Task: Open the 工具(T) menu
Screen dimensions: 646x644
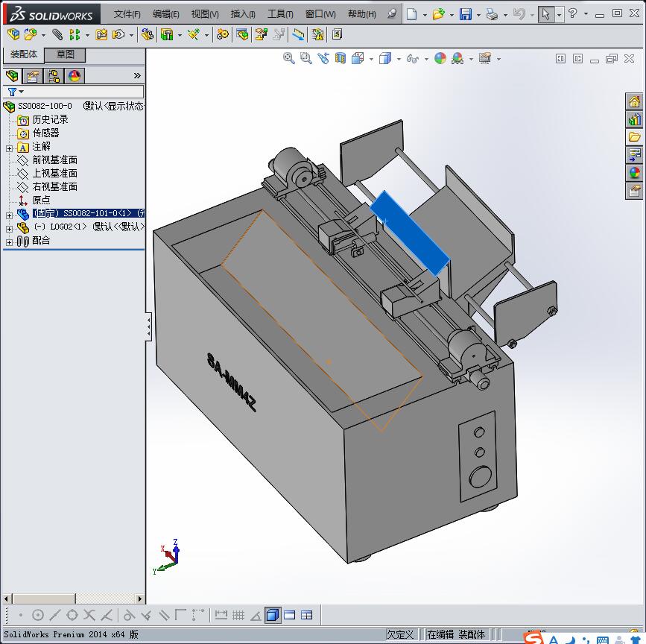Action: (x=280, y=14)
